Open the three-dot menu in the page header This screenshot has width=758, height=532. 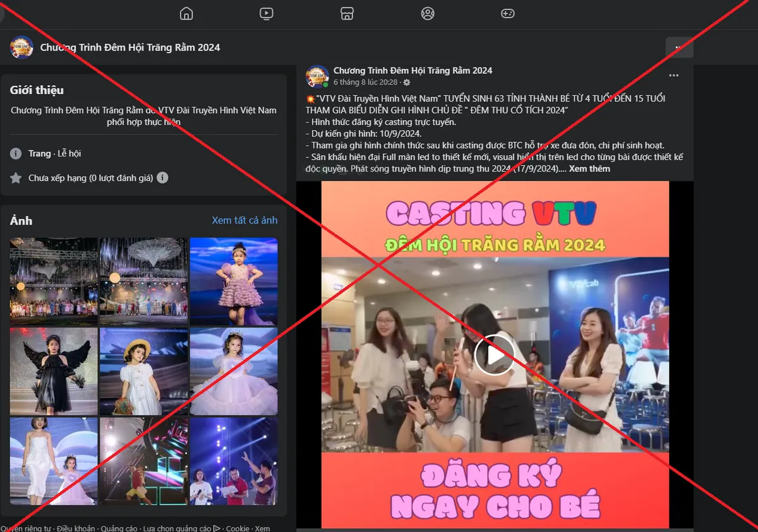pos(679,47)
